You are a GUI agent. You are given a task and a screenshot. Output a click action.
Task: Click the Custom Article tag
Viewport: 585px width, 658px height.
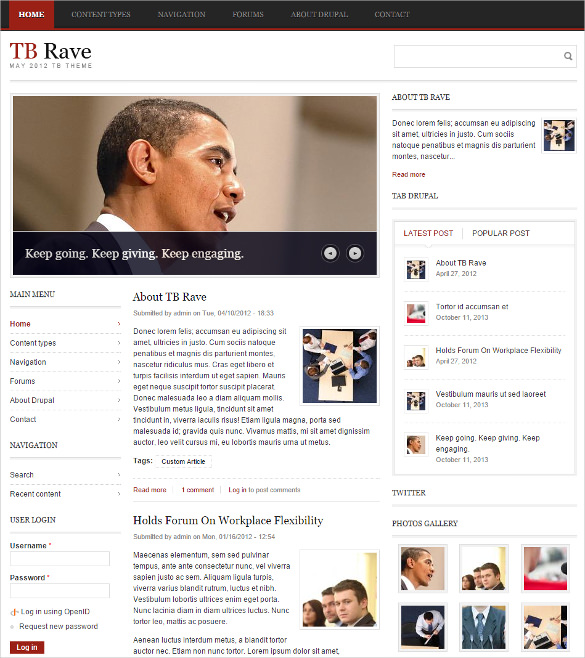tap(183, 461)
